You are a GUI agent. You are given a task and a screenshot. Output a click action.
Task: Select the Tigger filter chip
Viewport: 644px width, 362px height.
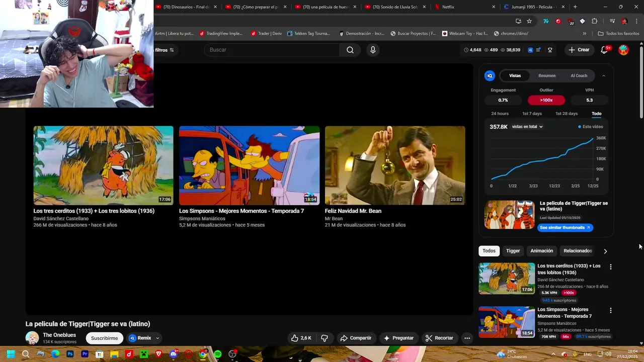[x=513, y=251]
